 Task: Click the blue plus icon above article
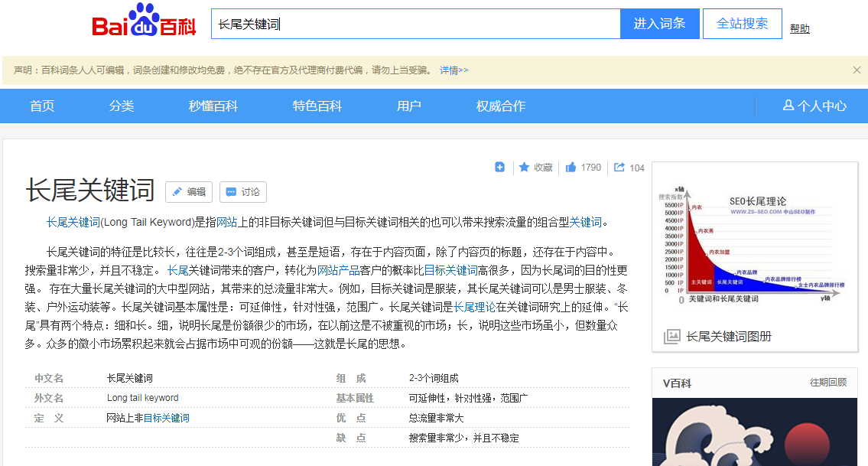499,168
